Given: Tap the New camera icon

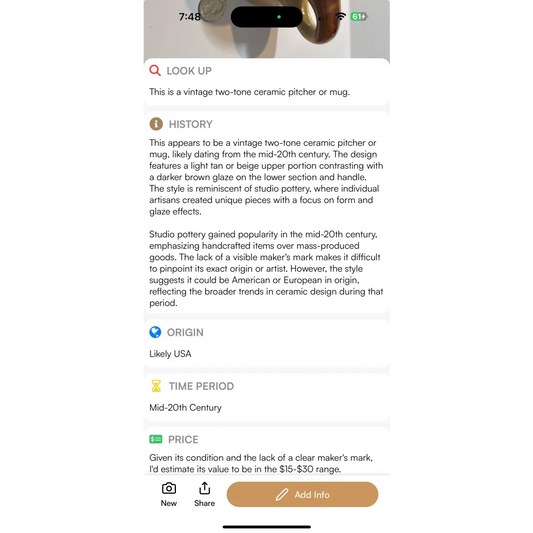Looking at the screenshot, I should 169,488.
